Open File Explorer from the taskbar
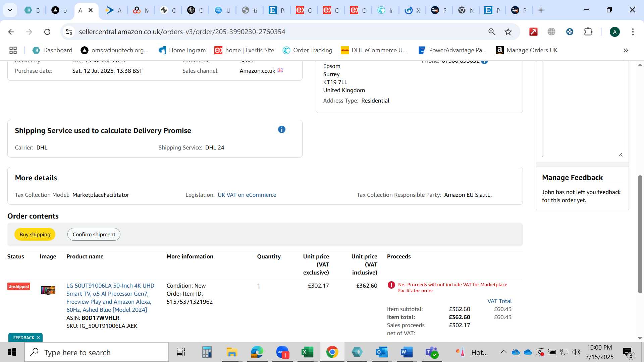The width and height of the screenshot is (644, 362). [232, 352]
